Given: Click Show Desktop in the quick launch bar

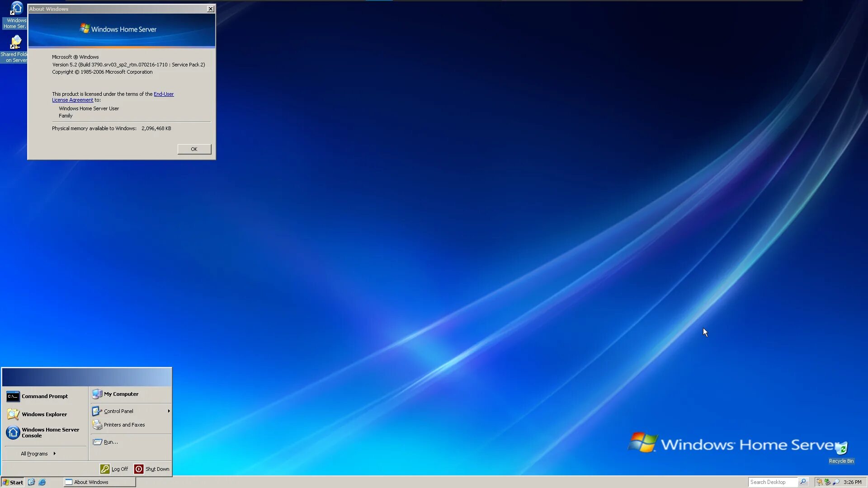Looking at the screenshot, I should tap(31, 482).
